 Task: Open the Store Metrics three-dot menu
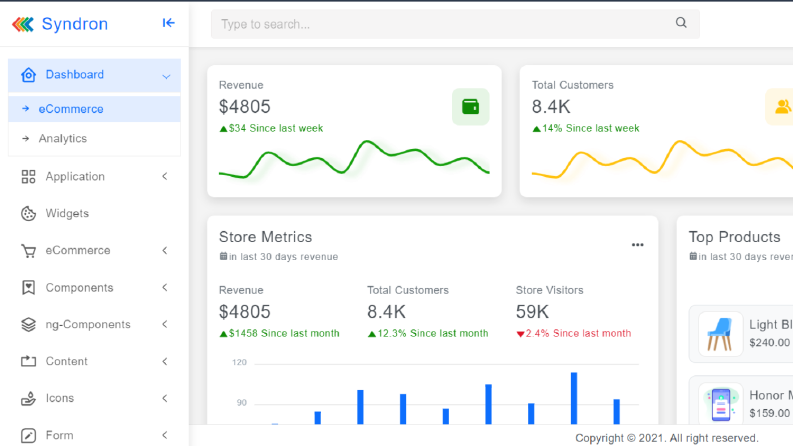637,245
